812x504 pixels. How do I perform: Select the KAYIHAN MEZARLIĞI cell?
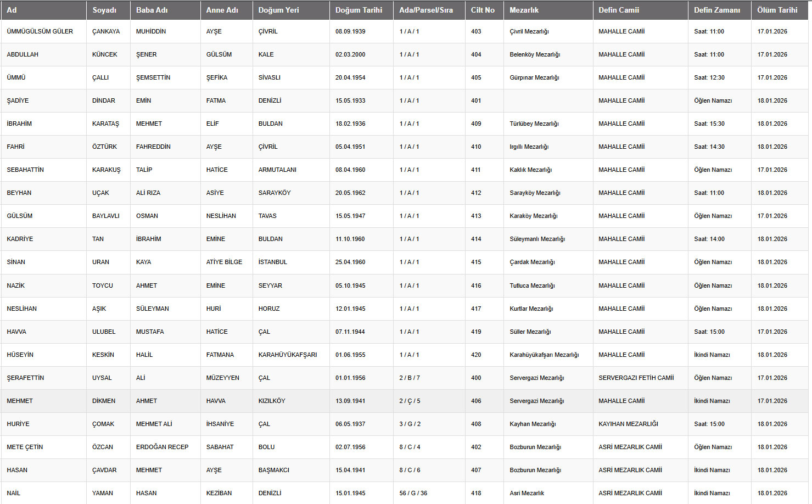coord(628,424)
